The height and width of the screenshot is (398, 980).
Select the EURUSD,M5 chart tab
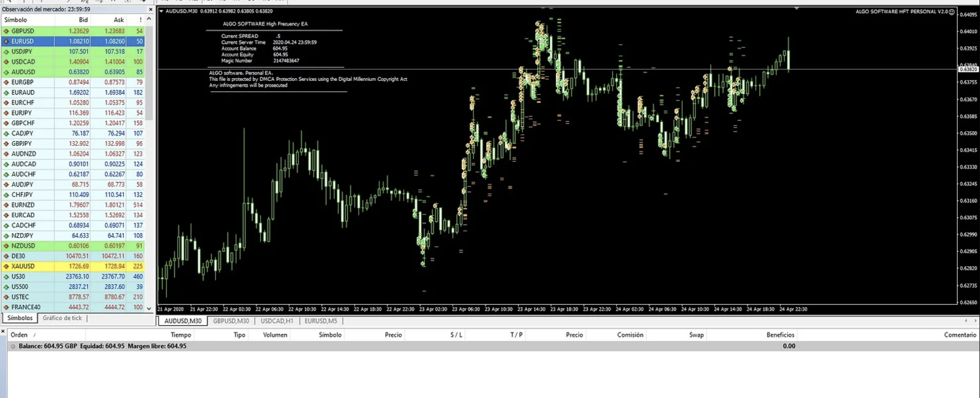click(321, 321)
